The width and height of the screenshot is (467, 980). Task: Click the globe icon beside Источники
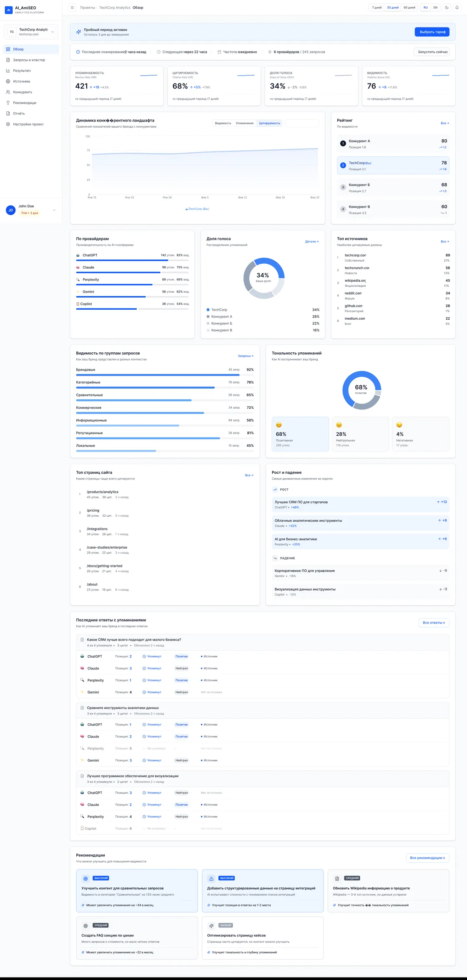pos(8,81)
